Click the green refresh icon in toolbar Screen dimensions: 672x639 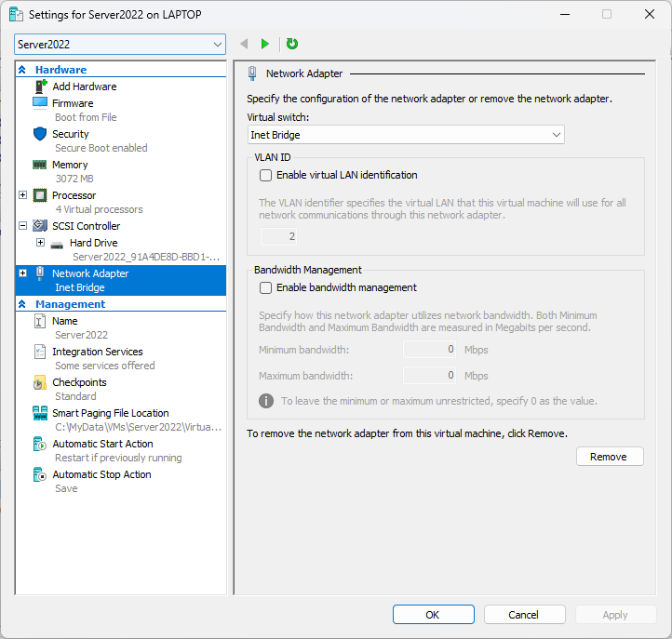point(292,44)
